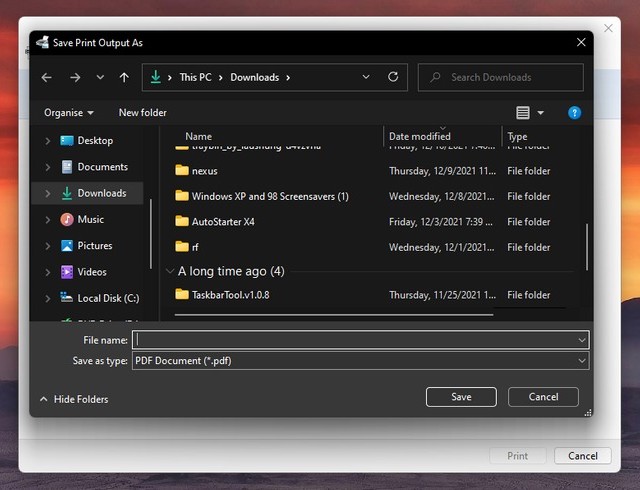Screen dimensions: 640x490
Task: Cancel the Save Print Output As dialog
Action: tap(543, 397)
